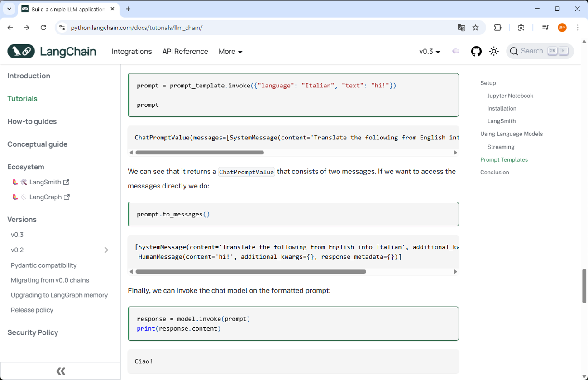Click the 'Ciao!' output text
The image size is (588, 380).
143,361
